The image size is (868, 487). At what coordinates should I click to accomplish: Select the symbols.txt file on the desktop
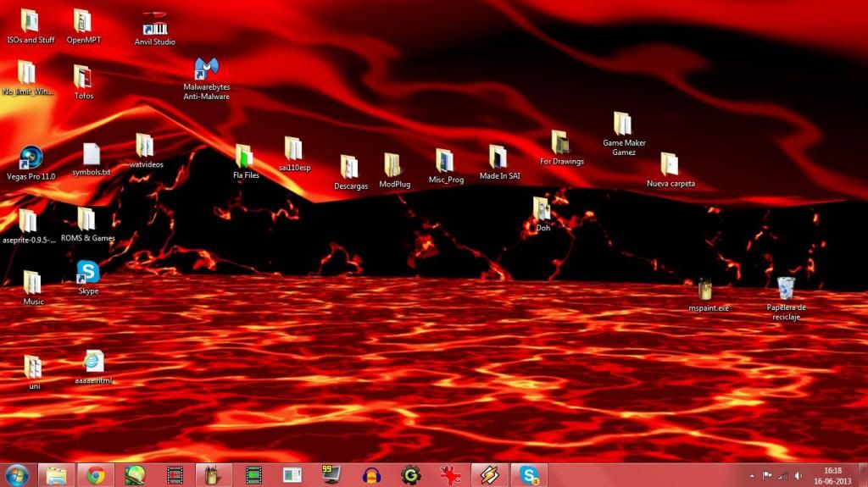91,155
